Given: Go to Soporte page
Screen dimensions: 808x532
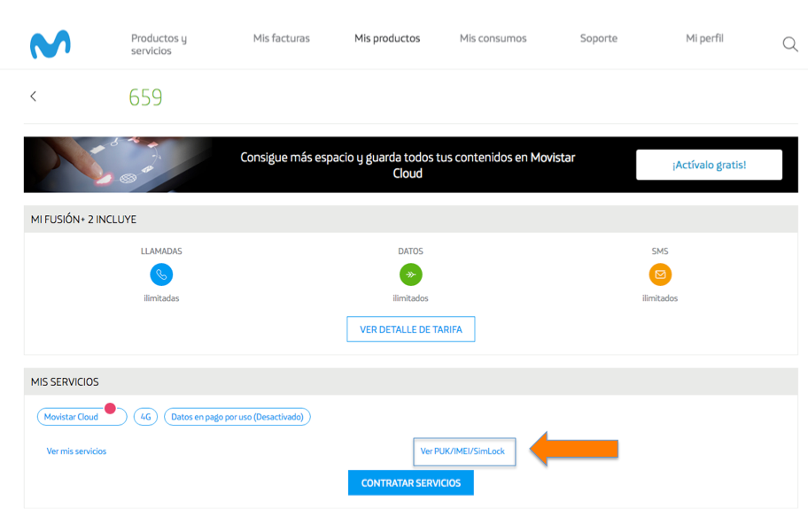Looking at the screenshot, I should 598,38.
